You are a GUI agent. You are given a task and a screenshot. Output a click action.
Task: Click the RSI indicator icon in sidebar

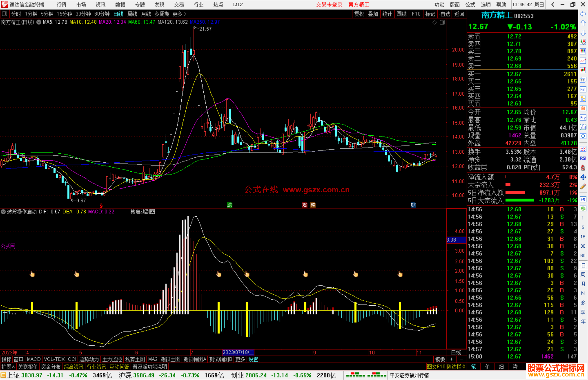(583, 158)
